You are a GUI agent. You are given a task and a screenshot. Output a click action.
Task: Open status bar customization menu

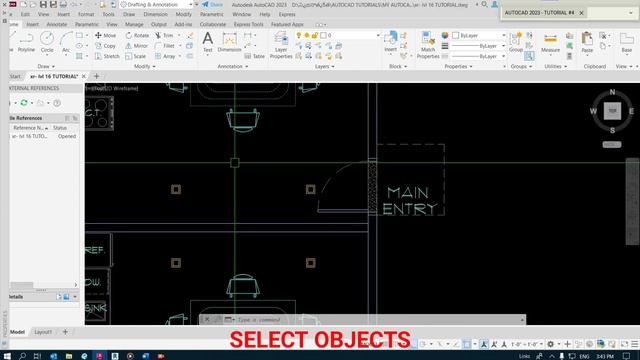[634, 344]
